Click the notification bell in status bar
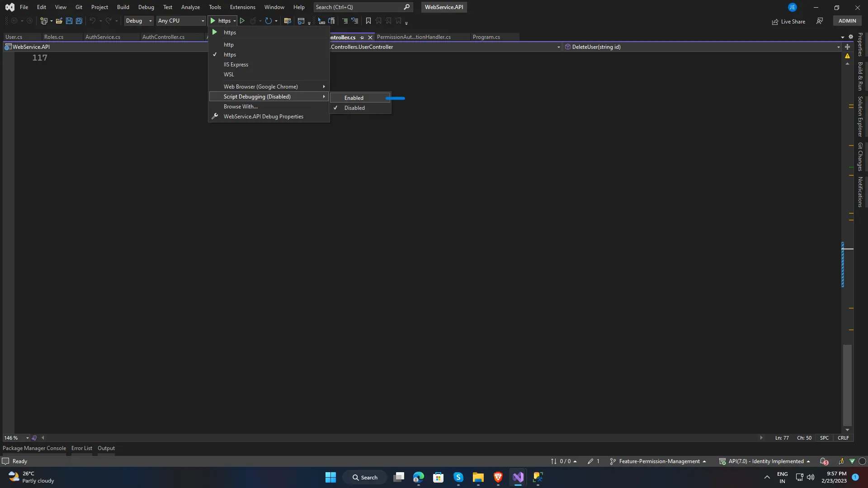868x488 pixels. [824, 461]
